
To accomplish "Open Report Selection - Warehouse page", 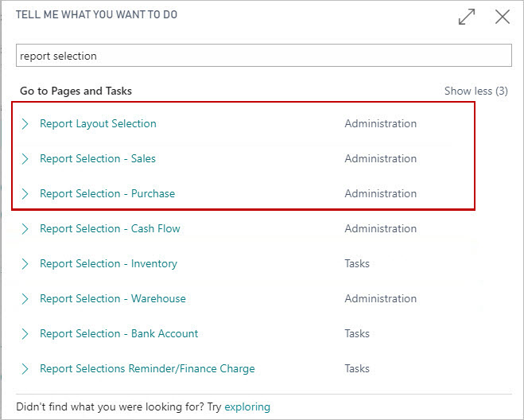I will 113,298.
